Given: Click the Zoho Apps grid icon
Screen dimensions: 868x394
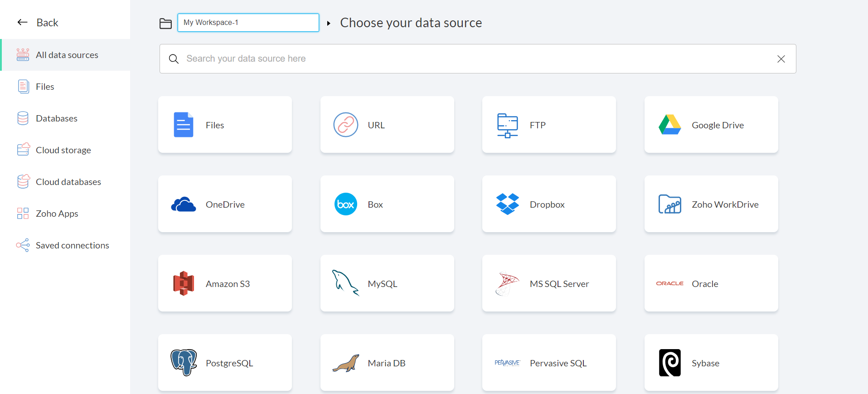Looking at the screenshot, I should (x=23, y=214).
